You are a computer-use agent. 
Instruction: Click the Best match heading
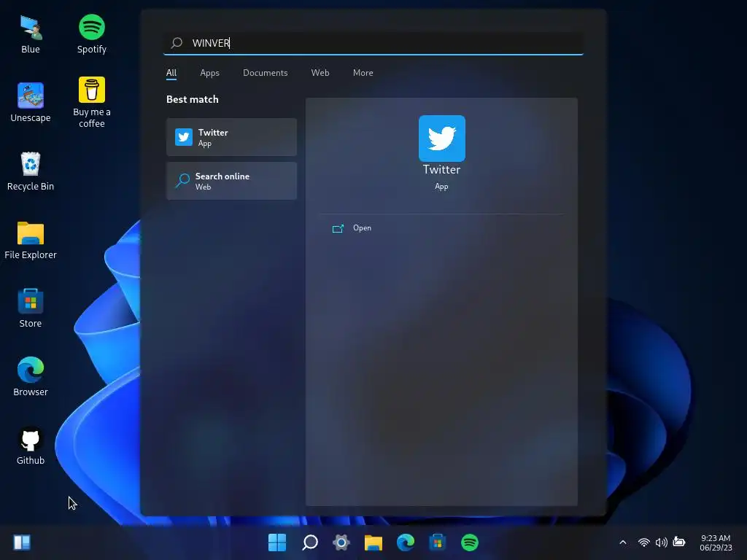point(193,99)
